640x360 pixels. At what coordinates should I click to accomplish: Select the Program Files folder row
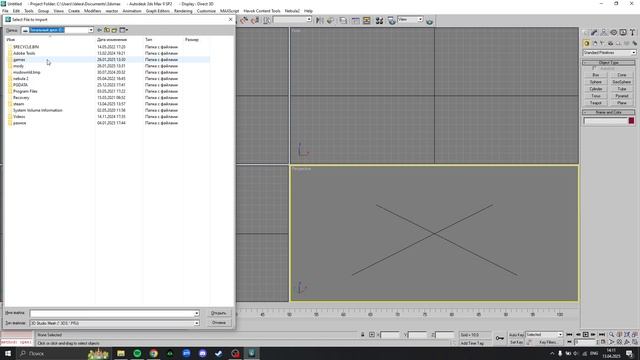pyautogui.click(x=107, y=91)
